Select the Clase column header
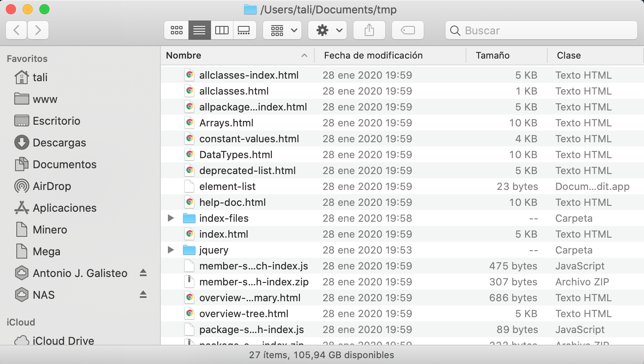The width and height of the screenshot is (644, 364). tap(568, 55)
